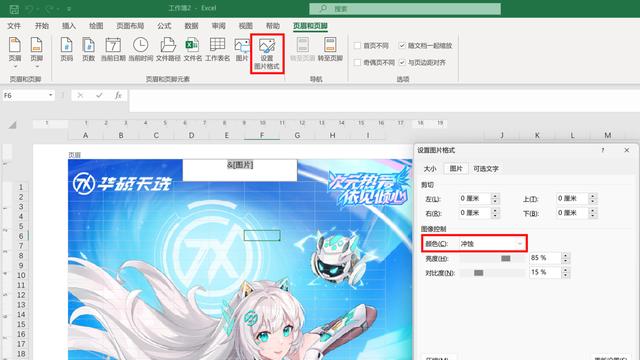Open the 页脚 footer presets dropdown
Image resolution: width=640 pixels, height=360 pixels.
[x=37, y=52]
